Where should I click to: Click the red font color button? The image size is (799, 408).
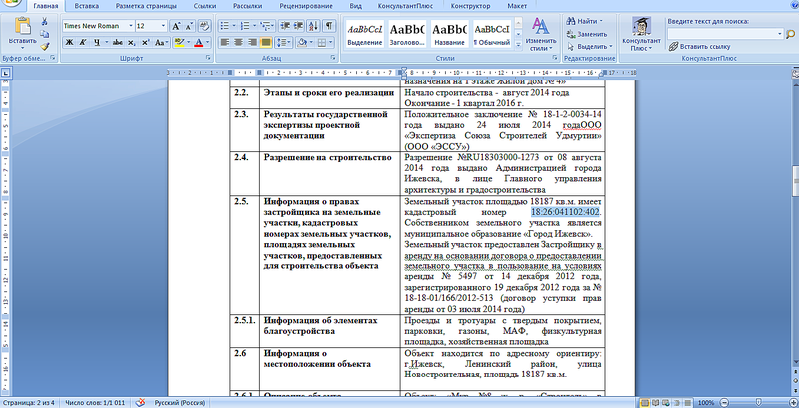click(199, 42)
